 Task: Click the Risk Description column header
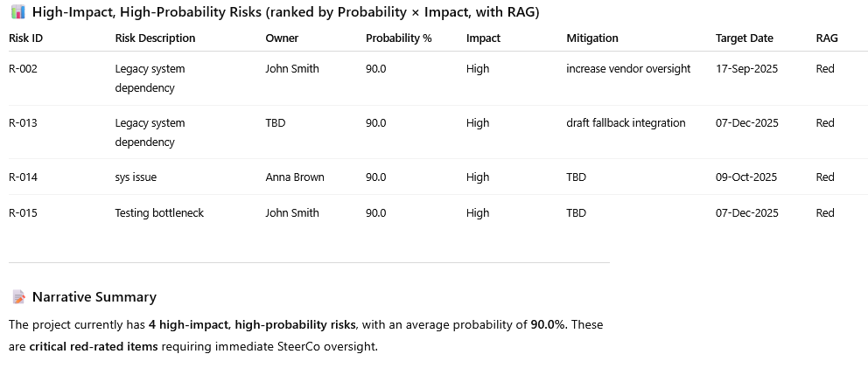coord(155,38)
